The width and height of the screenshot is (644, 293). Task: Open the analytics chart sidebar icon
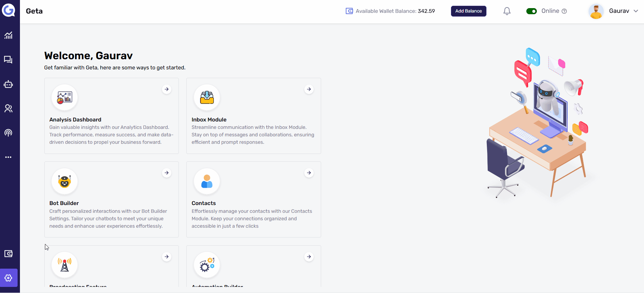8,35
